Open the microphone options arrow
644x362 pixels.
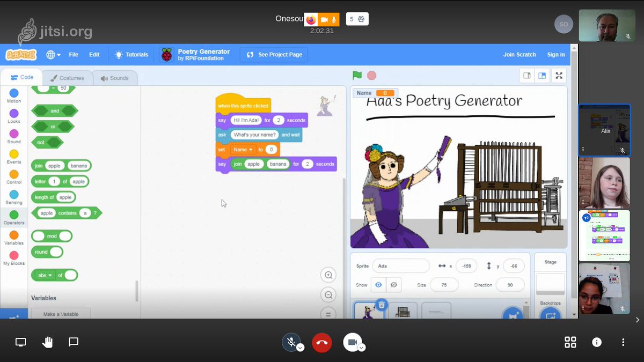tap(301, 348)
